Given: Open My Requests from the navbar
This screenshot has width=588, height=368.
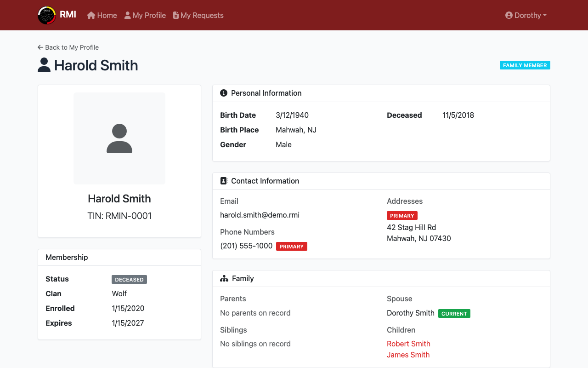Looking at the screenshot, I should click(x=202, y=15).
